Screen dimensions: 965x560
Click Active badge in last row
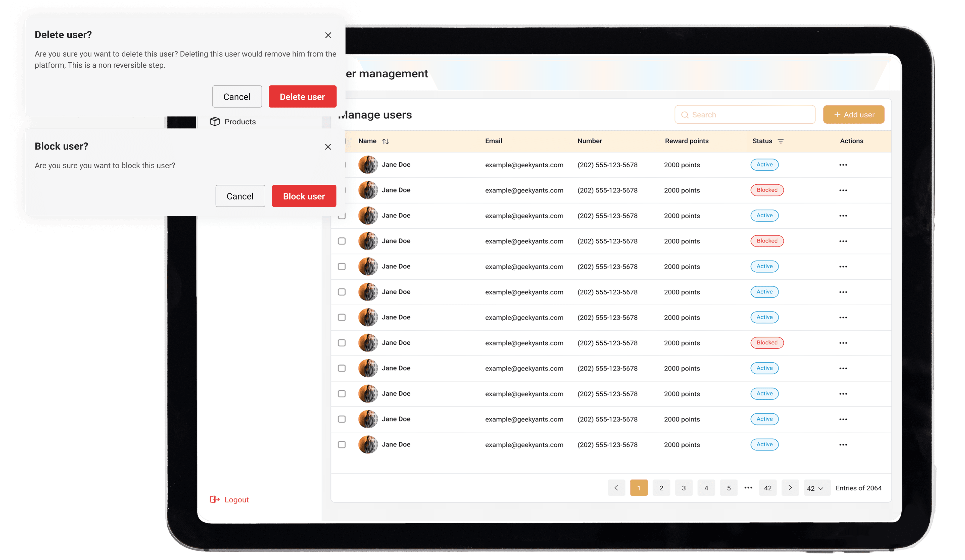point(764,444)
